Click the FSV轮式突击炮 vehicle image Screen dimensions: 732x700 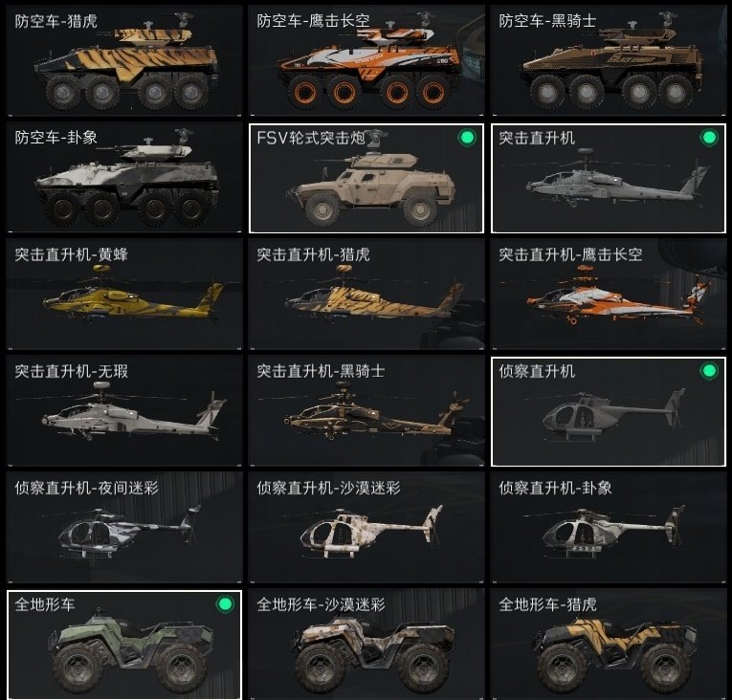(x=371, y=186)
